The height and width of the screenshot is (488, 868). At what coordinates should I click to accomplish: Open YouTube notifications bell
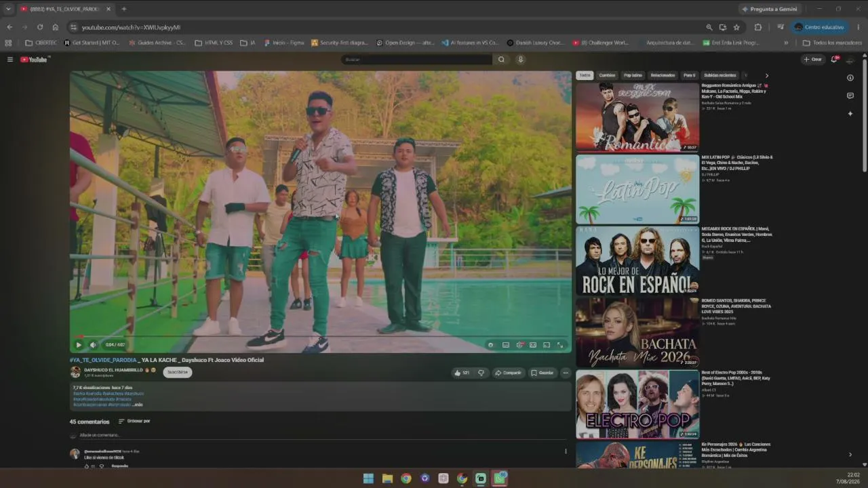[x=835, y=60]
